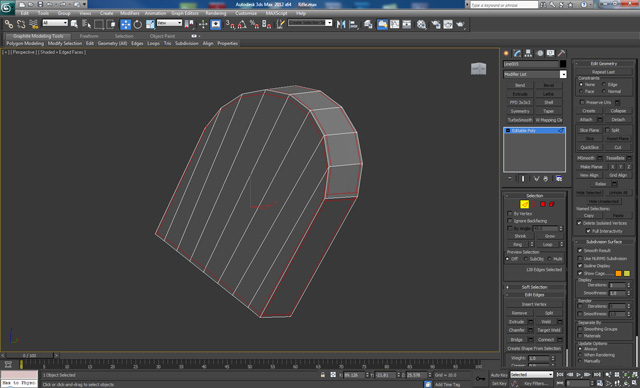640x388 pixels.
Task: Enable Use NURMS Subdivision checkbox
Action: coord(580,258)
